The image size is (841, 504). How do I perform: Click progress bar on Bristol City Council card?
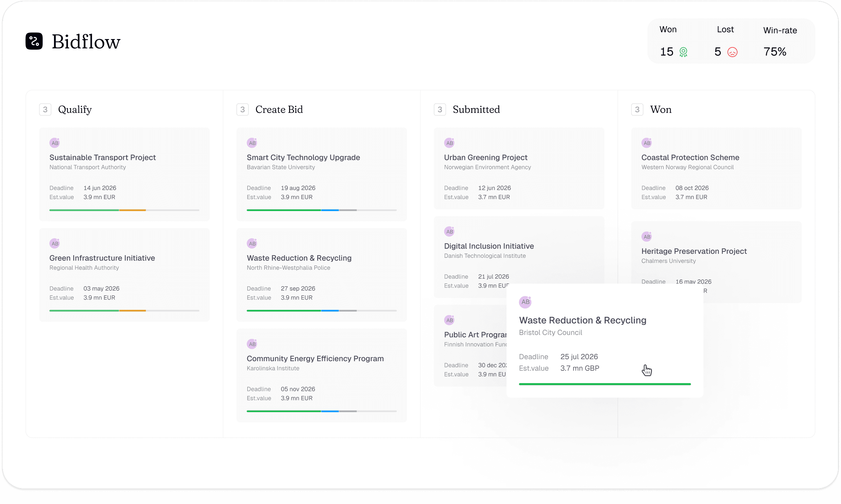point(605,384)
